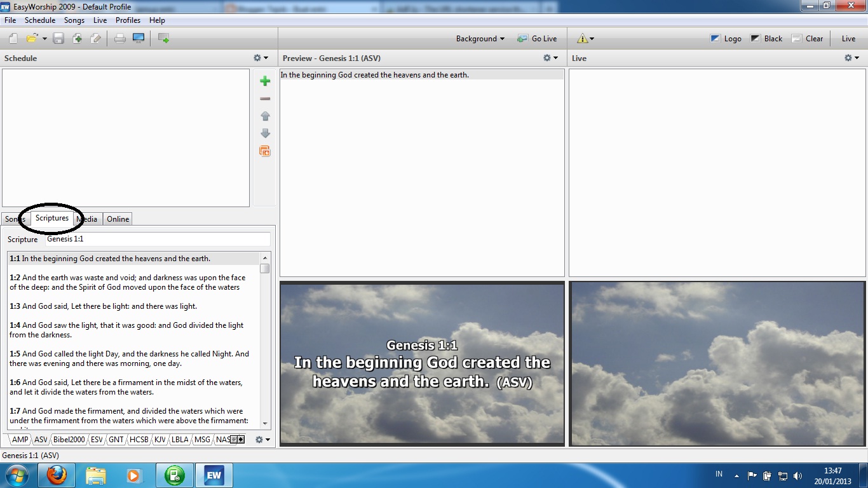This screenshot has height=488, width=868.
Task: Add item to schedule with green plus
Action: (x=265, y=81)
